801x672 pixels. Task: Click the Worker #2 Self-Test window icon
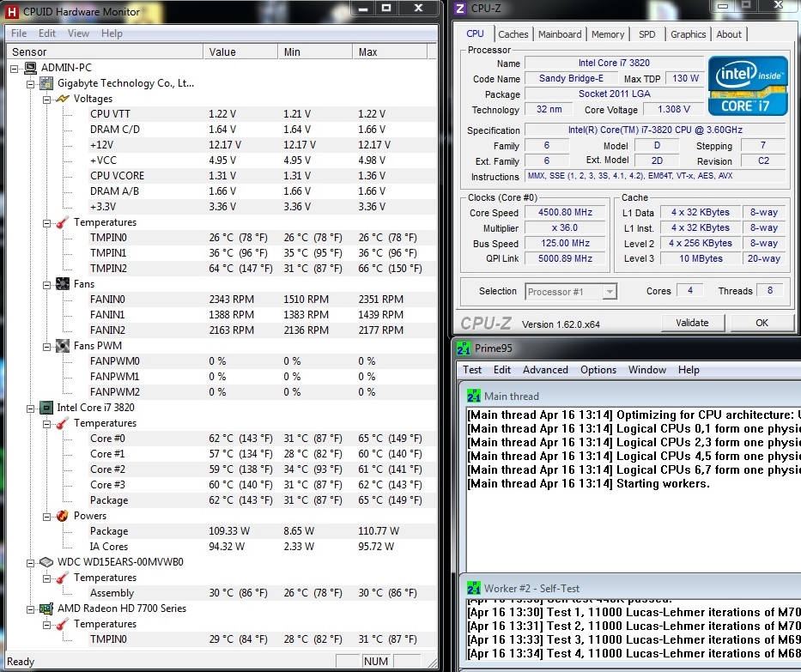[x=474, y=588]
